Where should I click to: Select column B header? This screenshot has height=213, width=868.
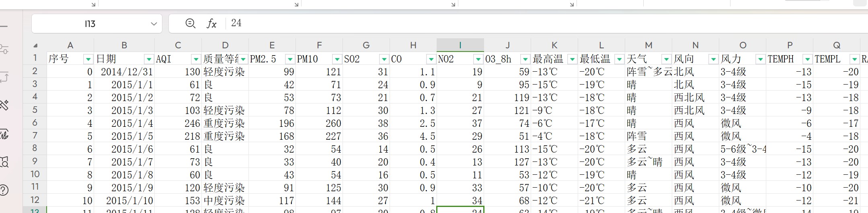124,45
